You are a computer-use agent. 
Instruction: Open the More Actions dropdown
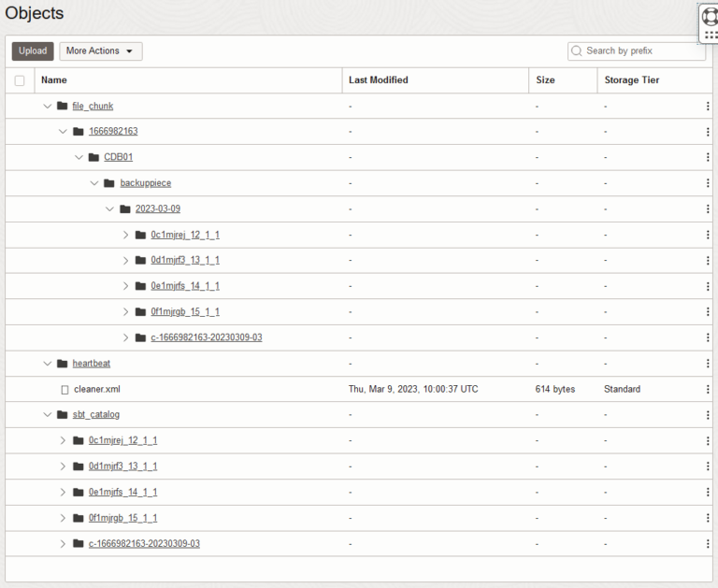pos(100,51)
